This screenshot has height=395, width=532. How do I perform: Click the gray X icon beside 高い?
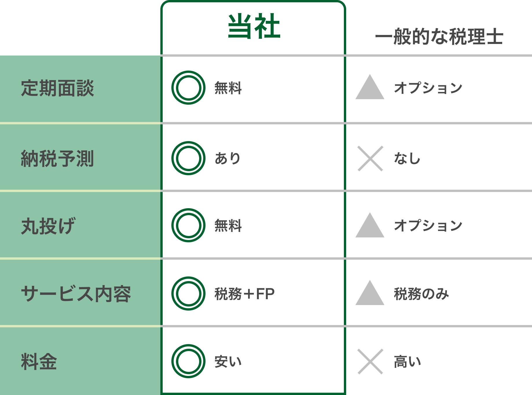(370, 361)
